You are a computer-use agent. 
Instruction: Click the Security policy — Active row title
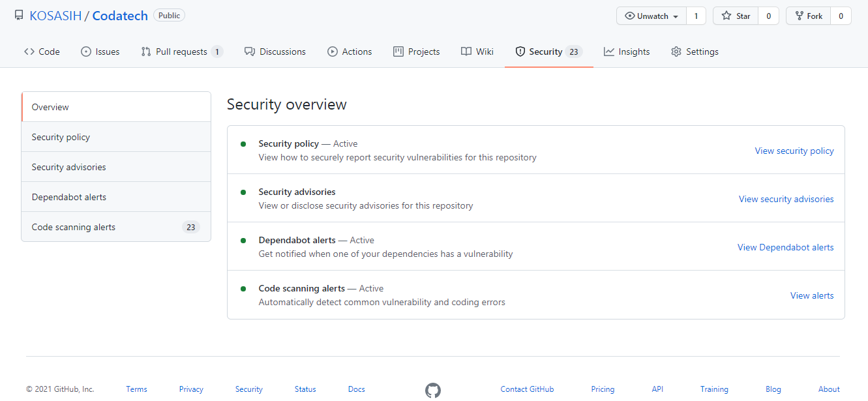(308, 143)
